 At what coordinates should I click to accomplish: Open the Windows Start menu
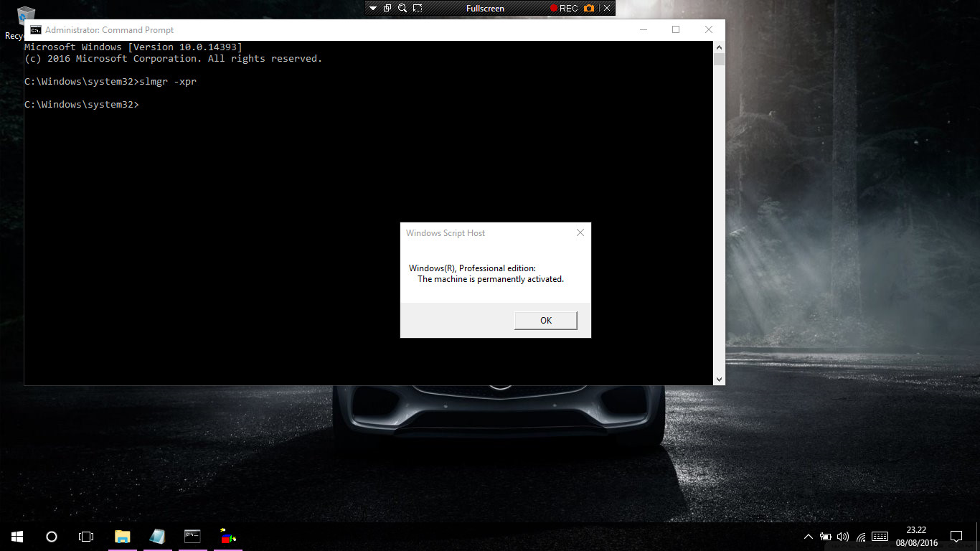[17, 536]
